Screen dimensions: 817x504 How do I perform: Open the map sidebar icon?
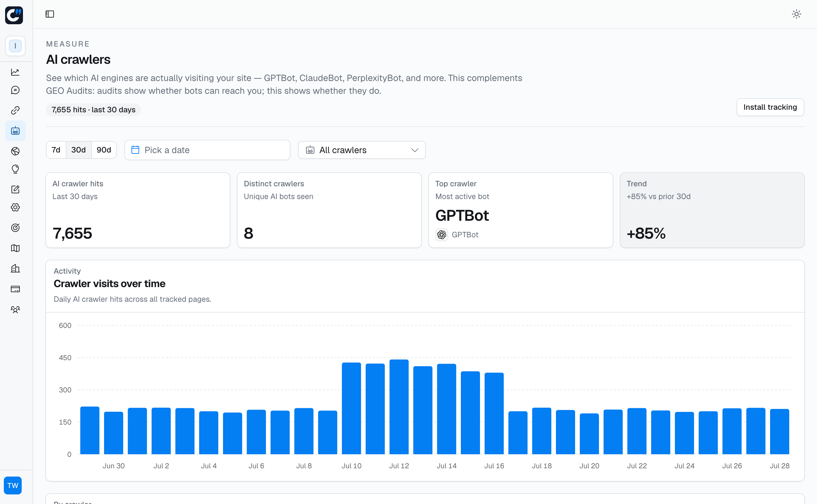tap(15, 248)
